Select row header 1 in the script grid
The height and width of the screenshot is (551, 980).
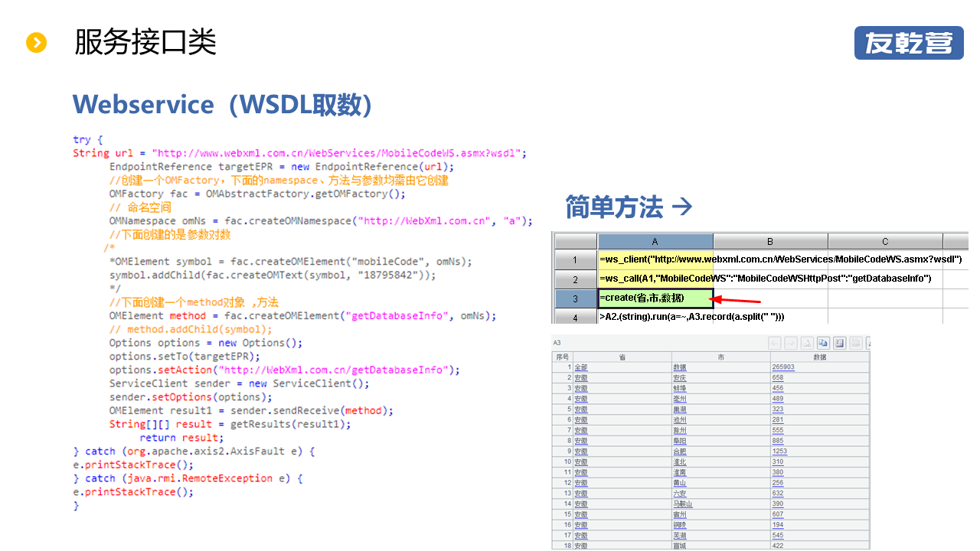click(x=574, y=259)
